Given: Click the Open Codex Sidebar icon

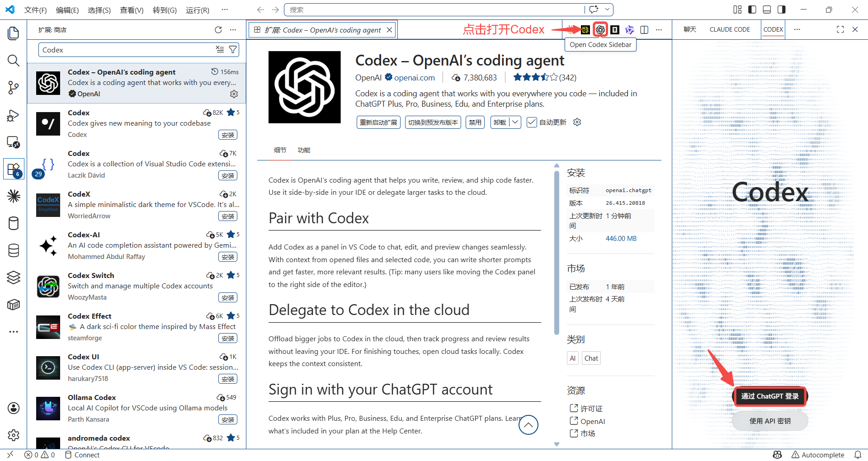Looking at the screenshot, I should point(600,30).
